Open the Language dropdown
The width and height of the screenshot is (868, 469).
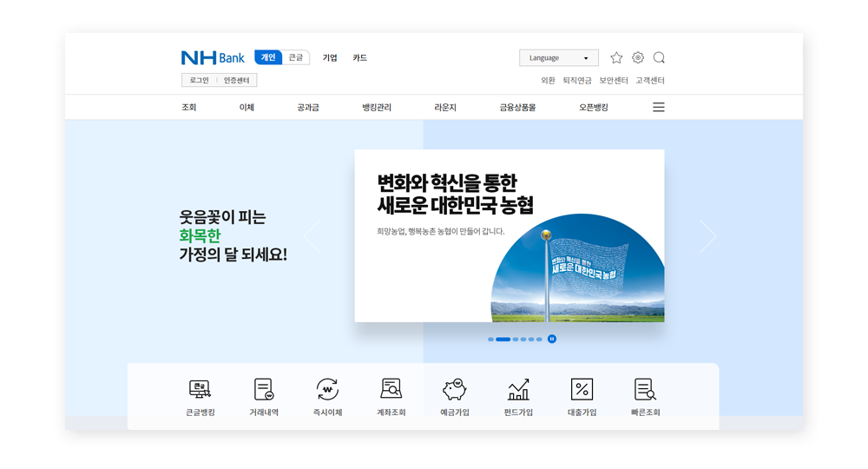558,57
